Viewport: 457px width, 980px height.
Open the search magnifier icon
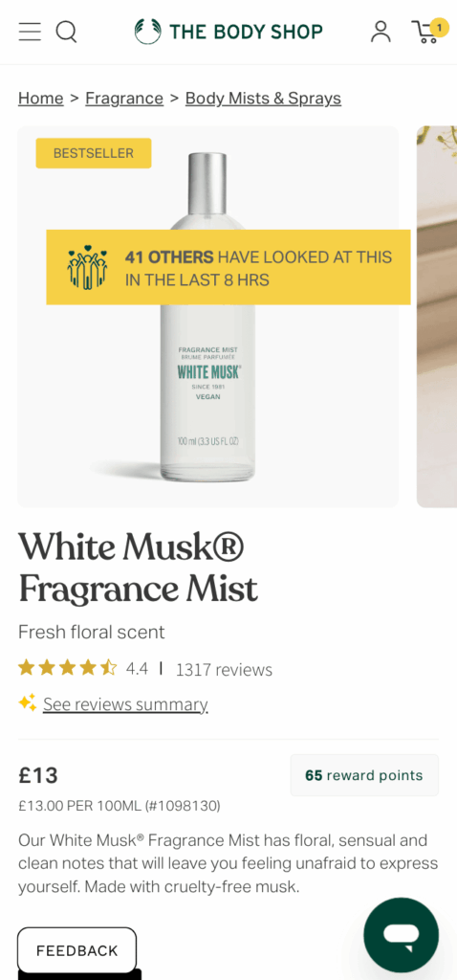pyautogui.click(x=66, y=31)
